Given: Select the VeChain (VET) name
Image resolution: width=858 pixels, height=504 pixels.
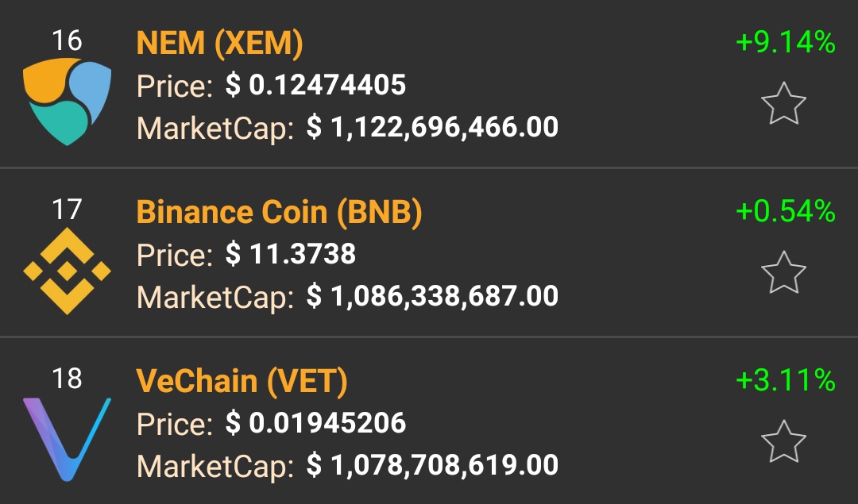Looking at the screenshot, I should tap(242, 382).
